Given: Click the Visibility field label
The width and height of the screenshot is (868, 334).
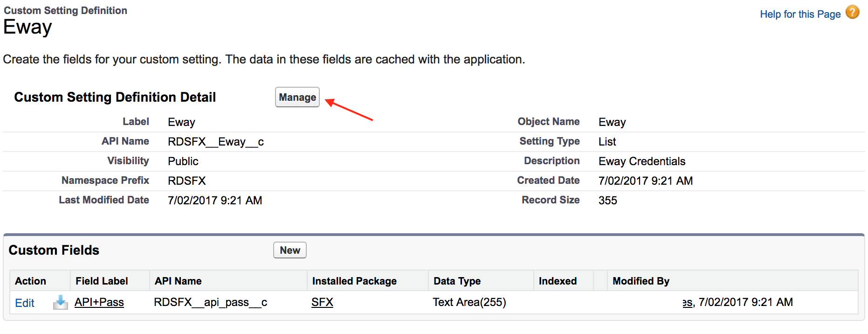Looking at the screenshot, I should [128, 161].
